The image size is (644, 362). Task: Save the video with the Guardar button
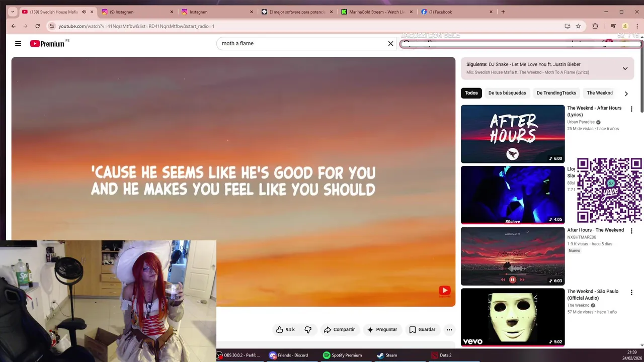(422, 330)
